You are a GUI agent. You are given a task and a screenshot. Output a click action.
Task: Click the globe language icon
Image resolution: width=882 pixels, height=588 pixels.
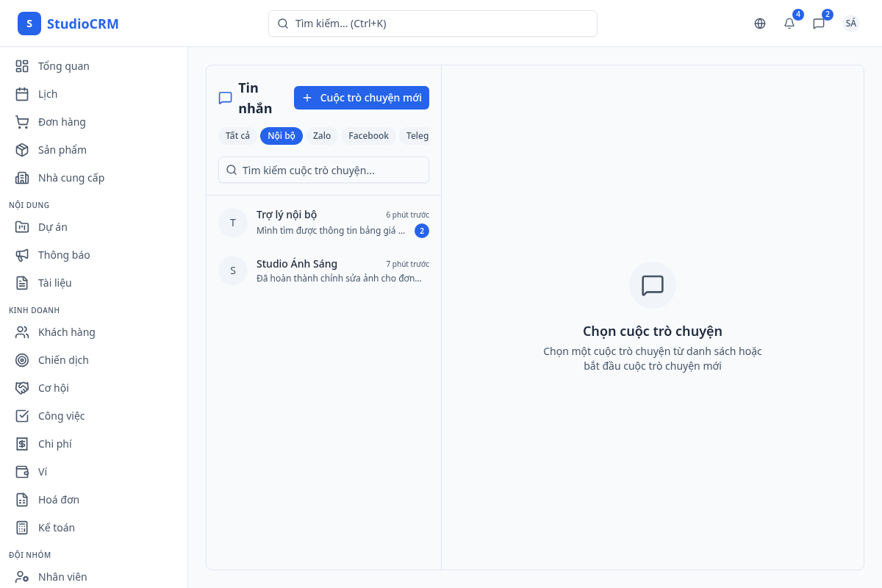pos(760,24)
